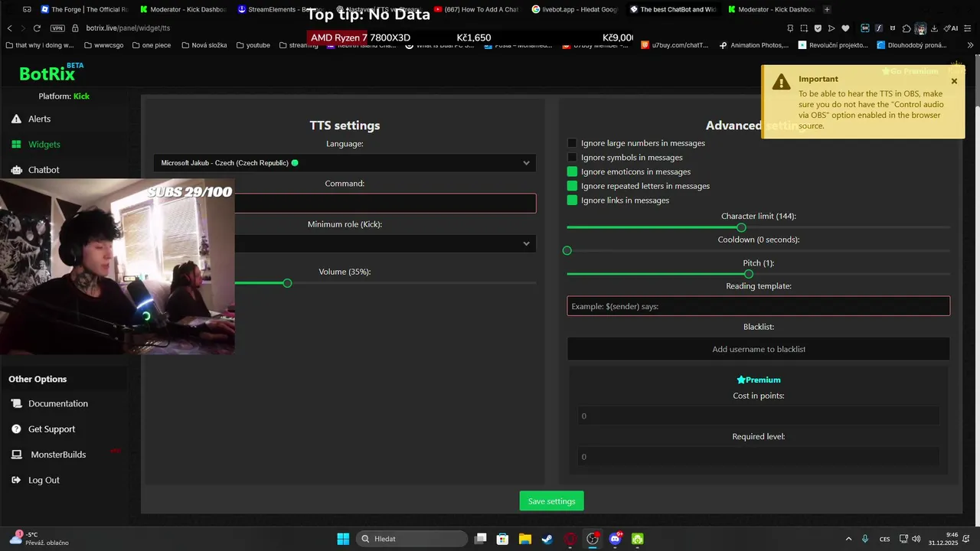Open File Explorer from the taskbar
The height and width of the screenshot is (551, 980).
(525, 539)
